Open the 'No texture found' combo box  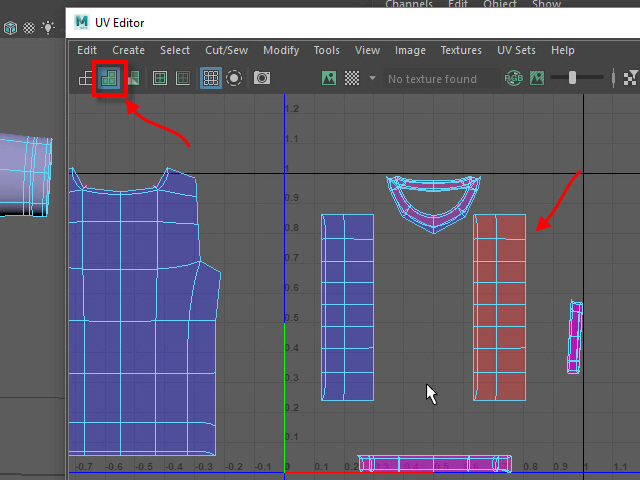pos(432,78)
